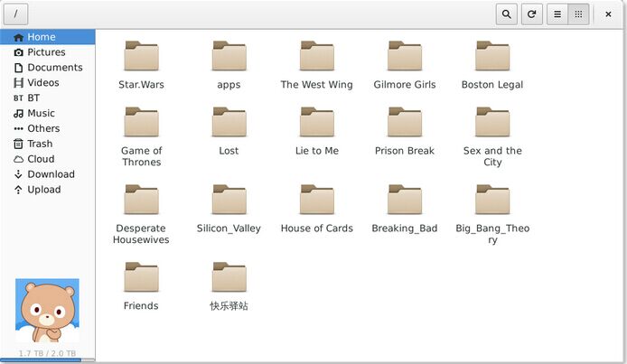Image resolution: width=627 pixels, height=364 pixels.
Task: Select the Silicon_Valley folder icon
Action: 229,200
